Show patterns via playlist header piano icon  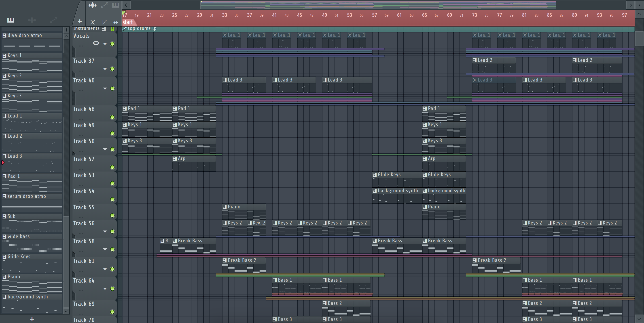(x=116, y=5)
